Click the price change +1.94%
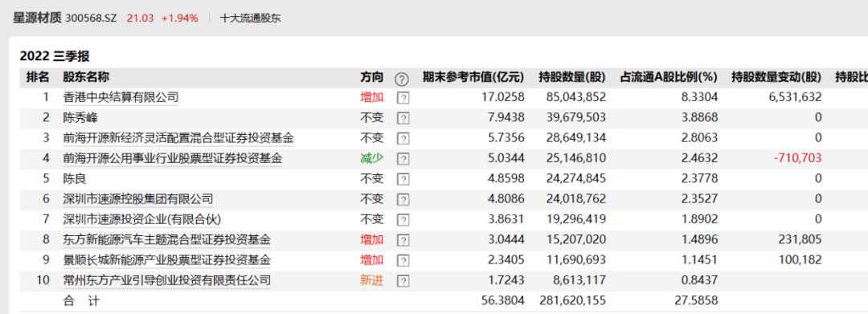The image size is (868, 314). coord(179,18)
